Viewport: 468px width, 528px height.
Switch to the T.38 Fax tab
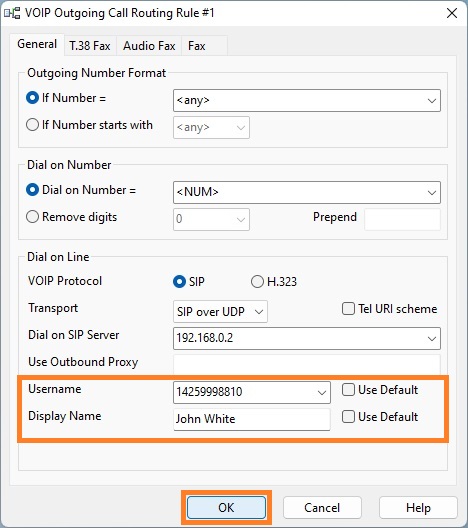click(x=90, y=46)
